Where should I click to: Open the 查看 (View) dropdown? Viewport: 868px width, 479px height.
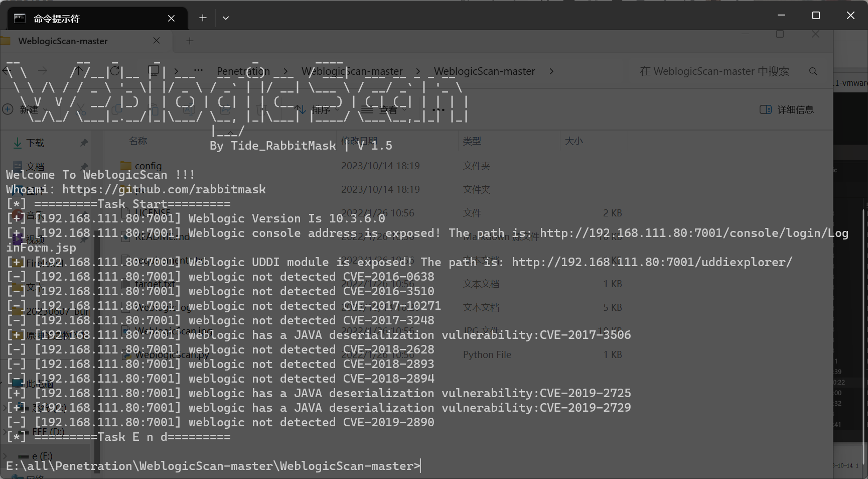[385, 109]
